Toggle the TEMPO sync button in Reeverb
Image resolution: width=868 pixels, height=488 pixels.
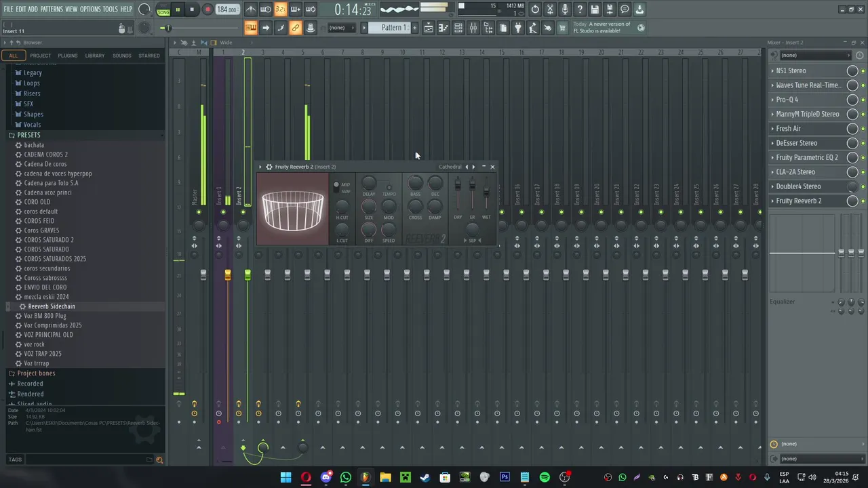point(389,188)
